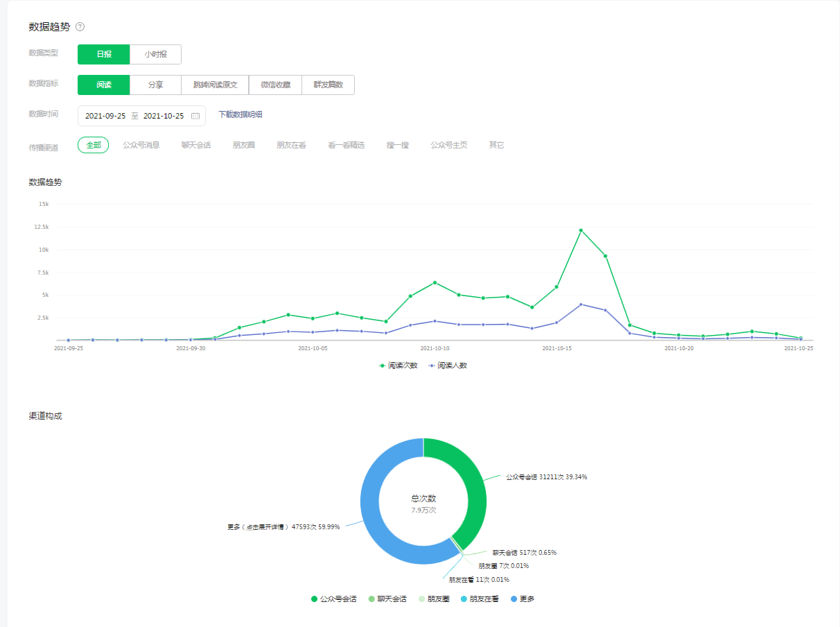Click 朋友圈 legend dot under donut chart

coord(421,599)
